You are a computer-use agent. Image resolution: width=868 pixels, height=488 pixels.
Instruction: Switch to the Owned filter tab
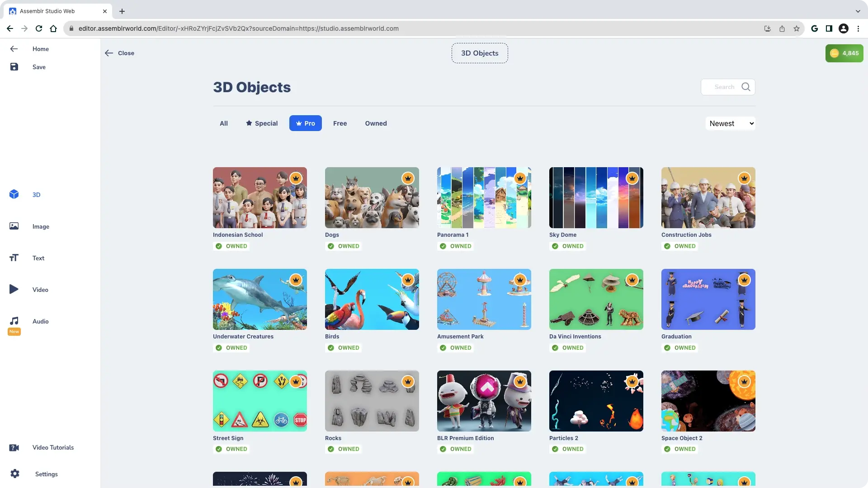(376, 123)
